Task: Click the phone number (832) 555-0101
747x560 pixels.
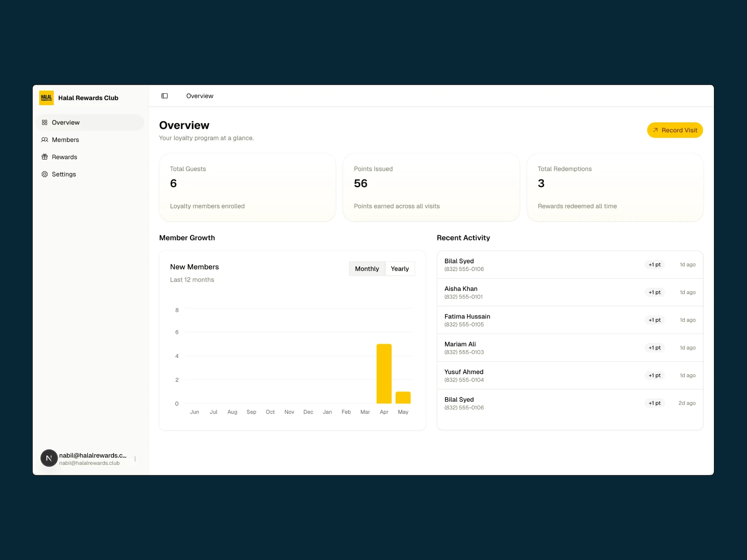Action: (463, 297)
